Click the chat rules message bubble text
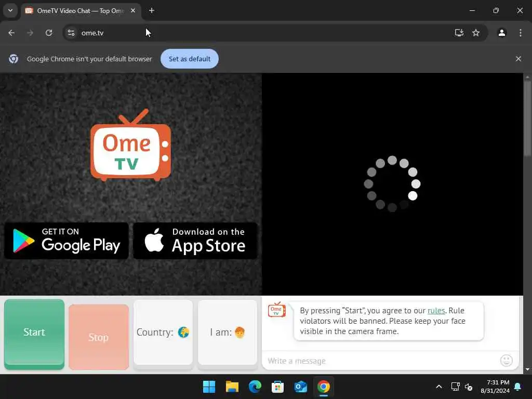The height and width of the screenshot is (399, 532). (x=383, y=321)
